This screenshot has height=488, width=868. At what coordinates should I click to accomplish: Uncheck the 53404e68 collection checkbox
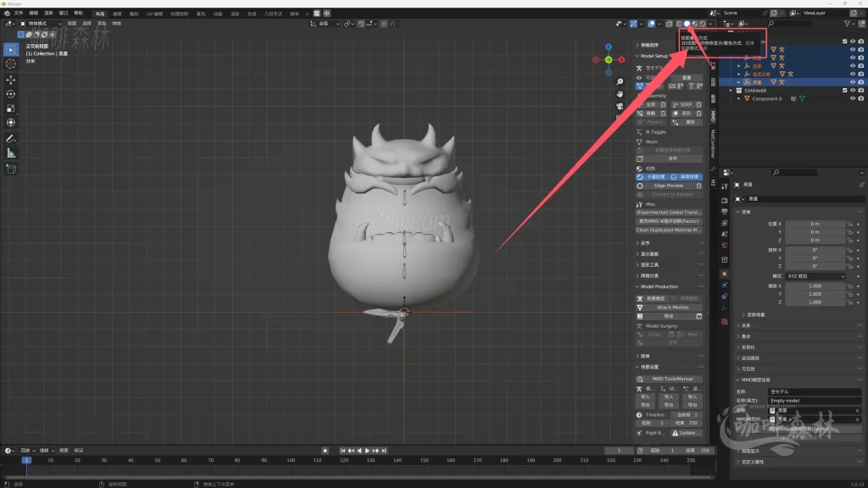(844, 90)
